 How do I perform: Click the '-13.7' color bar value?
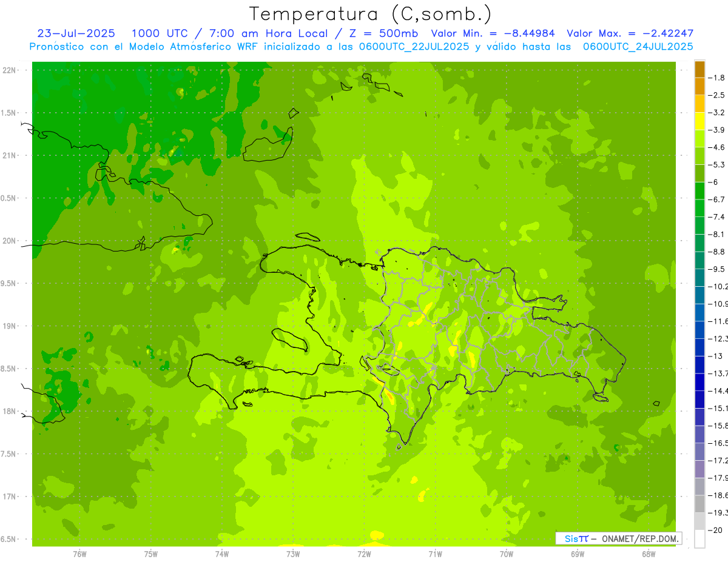tap(718, 373)
